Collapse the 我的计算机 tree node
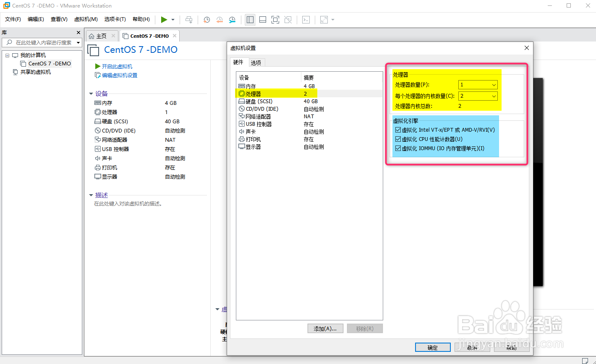 click(x=7, y=55)
